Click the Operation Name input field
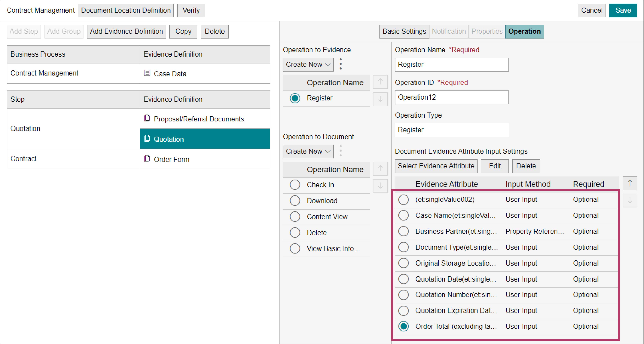 click(452, 65)
